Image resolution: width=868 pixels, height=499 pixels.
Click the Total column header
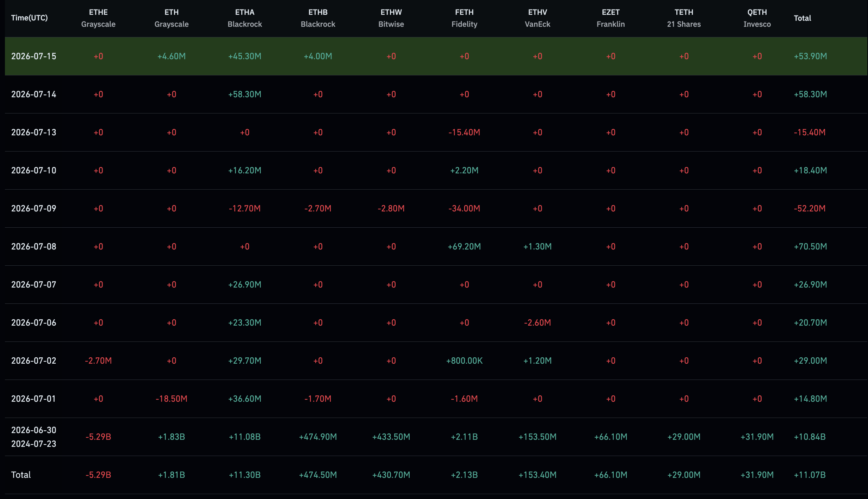pos(802,18)
